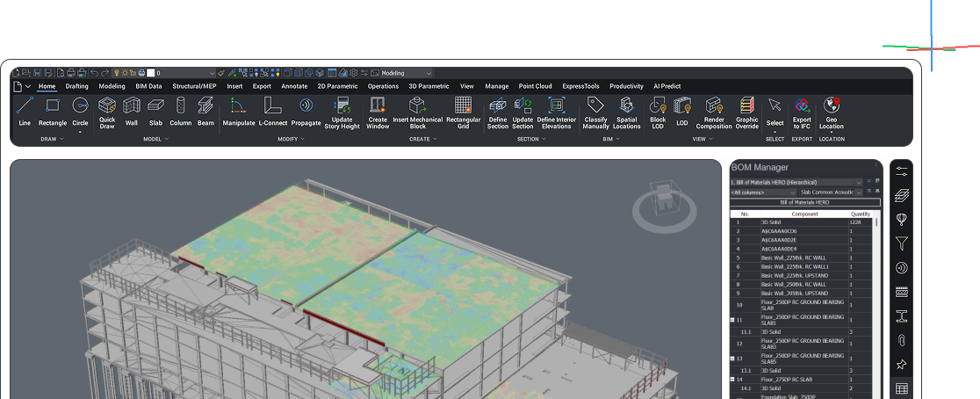The width and height of the screenshot is (980, 399).
Task: Open the 3D Parametric ribbon tab
Action: tap(429, 86)
